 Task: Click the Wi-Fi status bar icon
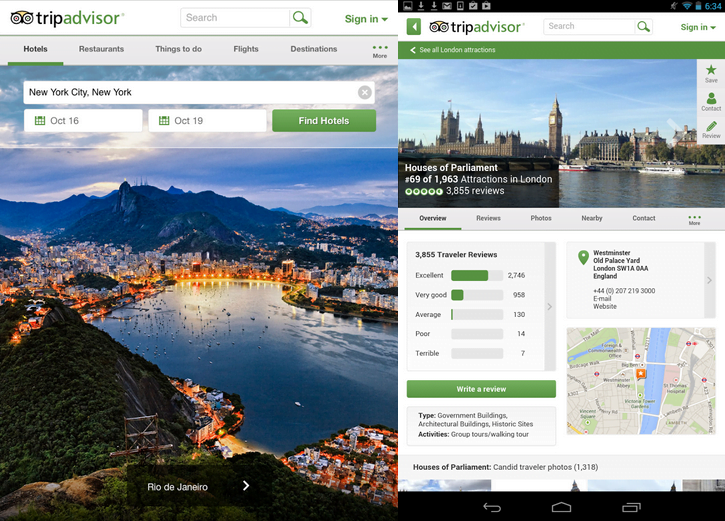(687, 6)
